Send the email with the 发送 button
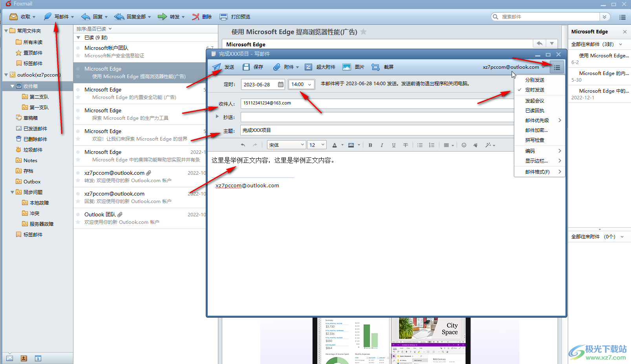This screenshot has height=364, width=631. pos(223,67)
